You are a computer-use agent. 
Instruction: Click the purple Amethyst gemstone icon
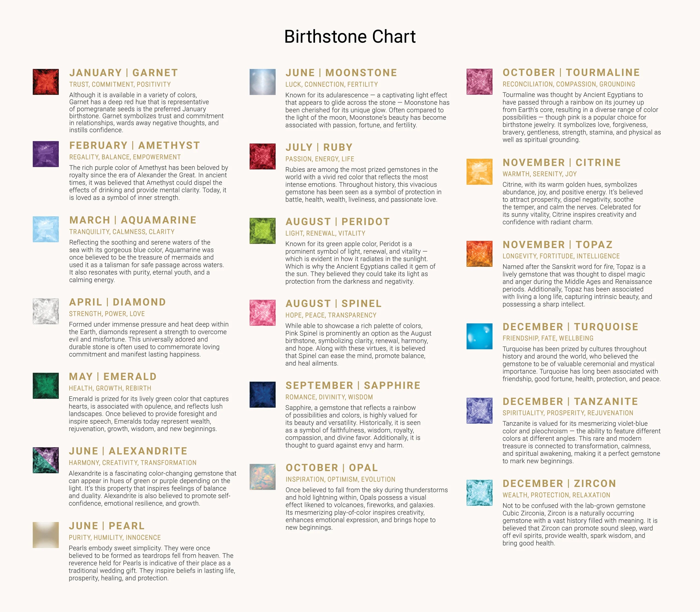(x=45, y=154)
